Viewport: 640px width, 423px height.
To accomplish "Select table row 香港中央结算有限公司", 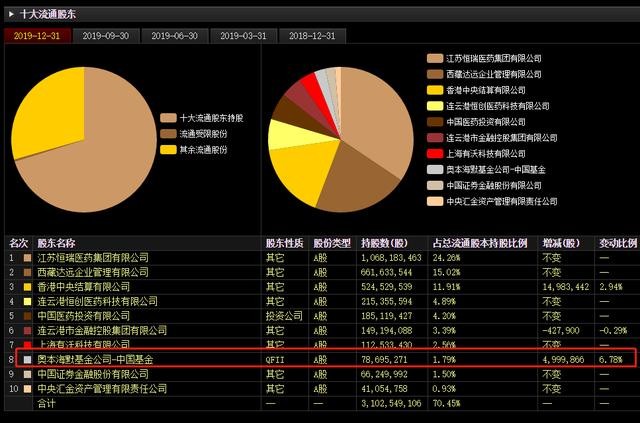I will (320, 287).
